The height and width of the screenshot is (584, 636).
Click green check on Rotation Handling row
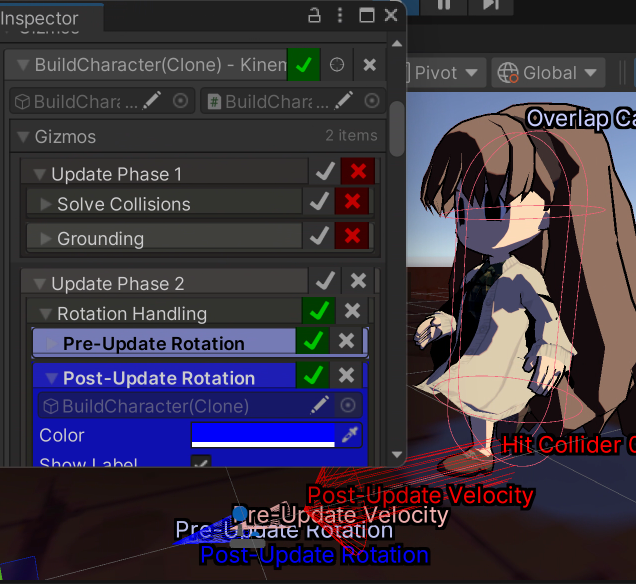pyautogui.click(x=319, y=311)
